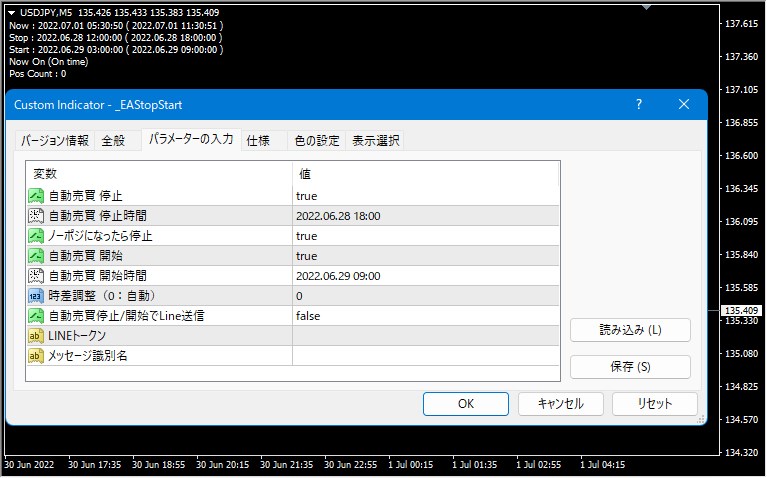Select the 時差調整（0：自動） label
Image resolution: width=767 pixels, height=478 pixels.
pos(103,296)
